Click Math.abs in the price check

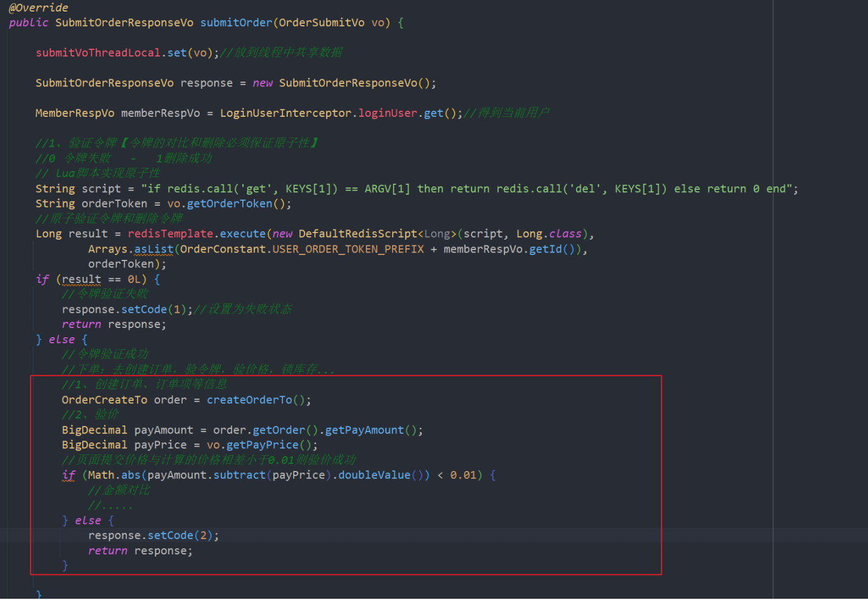point(114,475)
